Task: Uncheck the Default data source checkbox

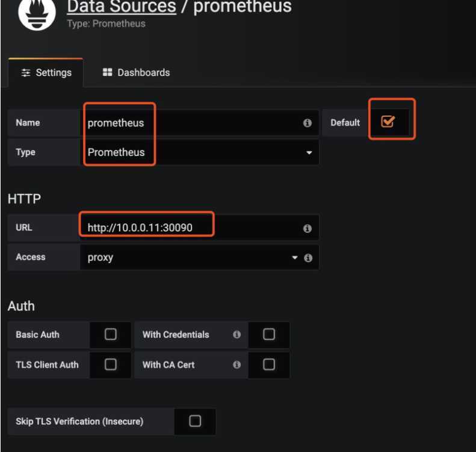Action: tap(388, 122)
